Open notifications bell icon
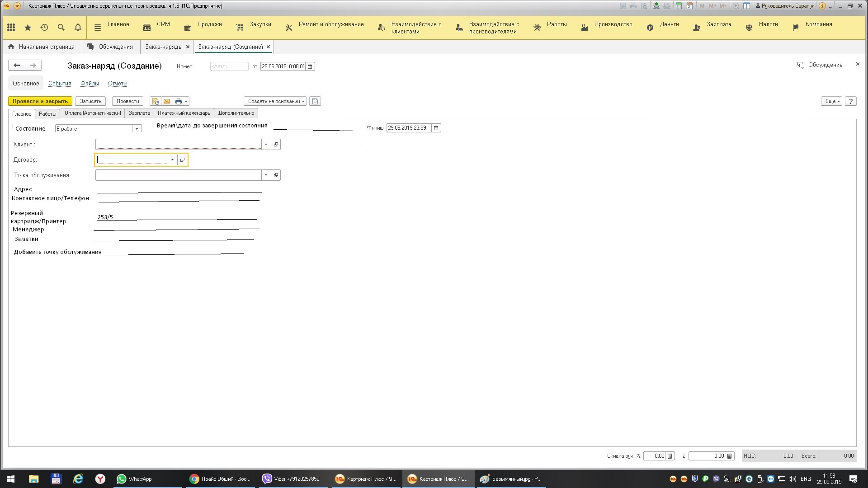Viewport: 868px width, 488px height. pos(78,28)
